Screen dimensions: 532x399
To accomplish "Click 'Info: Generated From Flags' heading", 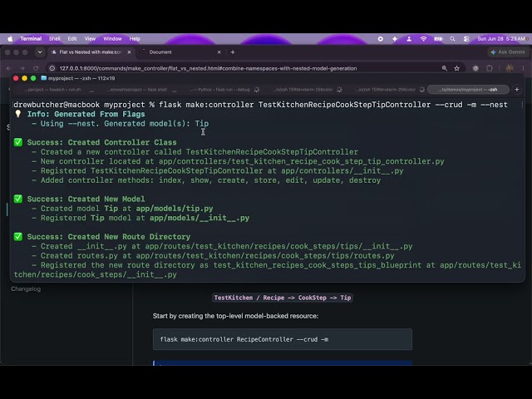I will pyautogui.click(x=86, y=114).
